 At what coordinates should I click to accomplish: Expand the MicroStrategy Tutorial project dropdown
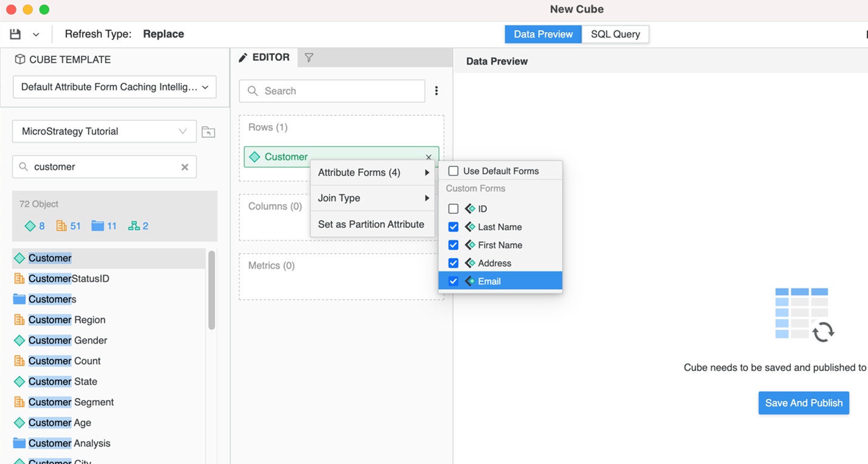pos(105,132)
